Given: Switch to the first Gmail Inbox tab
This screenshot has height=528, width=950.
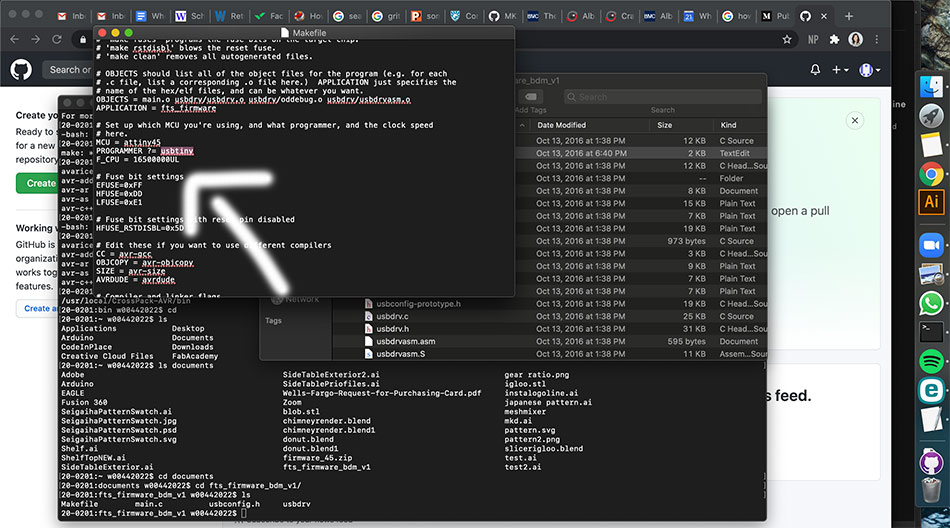Looking at the screenshot, I should [x=71, y=16].
